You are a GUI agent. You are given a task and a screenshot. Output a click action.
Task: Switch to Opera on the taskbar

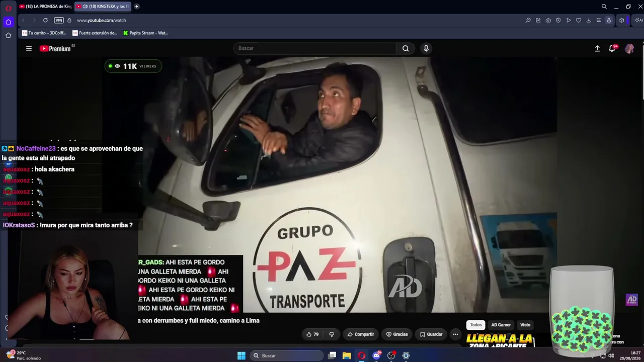(361, 355)
